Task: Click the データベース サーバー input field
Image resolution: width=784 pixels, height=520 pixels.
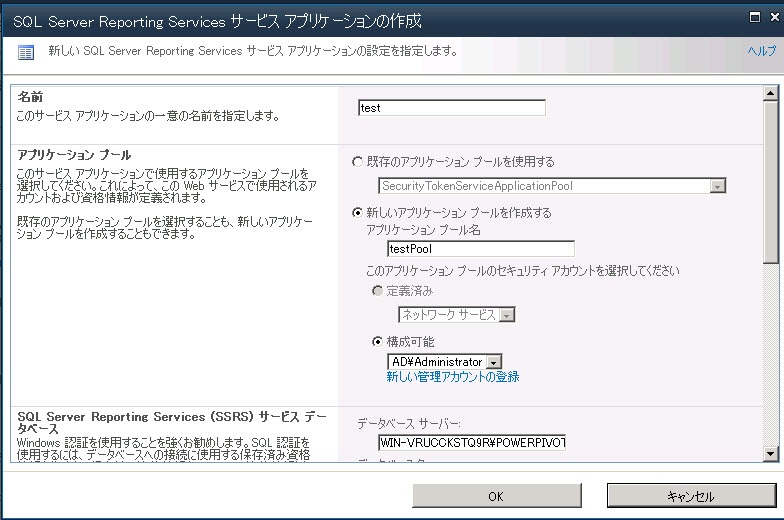Action: coord(472,442)
